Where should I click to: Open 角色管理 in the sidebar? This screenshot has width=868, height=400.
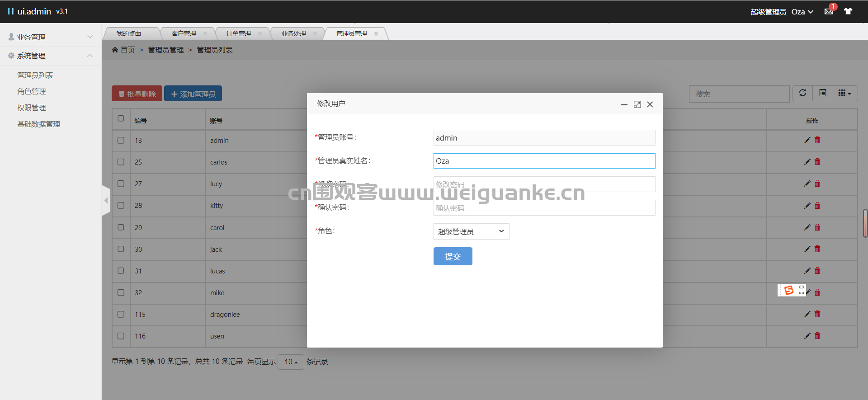[32, 91]
